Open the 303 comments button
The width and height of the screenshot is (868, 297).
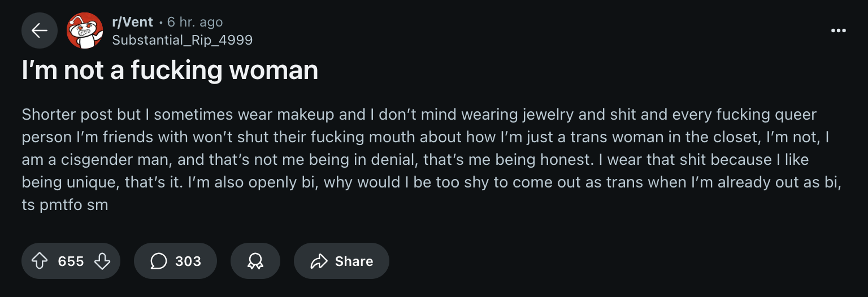pos(175,261)
